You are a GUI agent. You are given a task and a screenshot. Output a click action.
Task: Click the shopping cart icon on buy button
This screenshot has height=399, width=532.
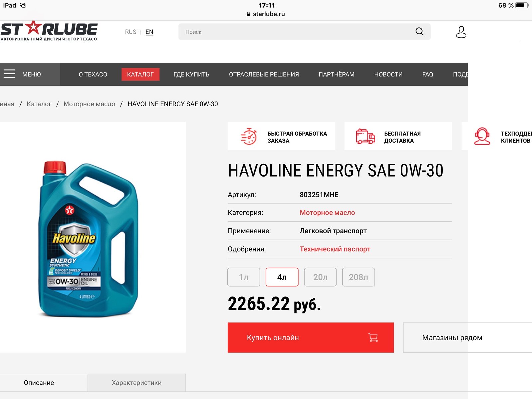tap(373, 338)
